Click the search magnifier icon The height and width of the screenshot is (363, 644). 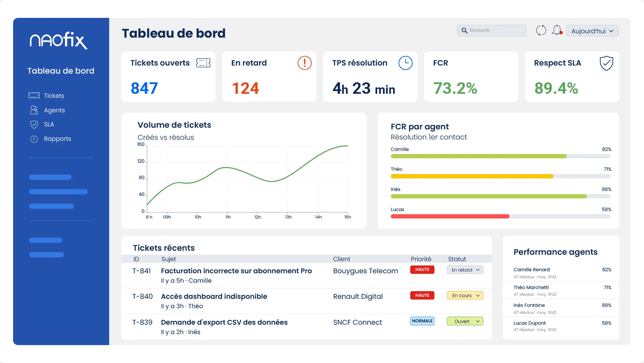(464, 31)
